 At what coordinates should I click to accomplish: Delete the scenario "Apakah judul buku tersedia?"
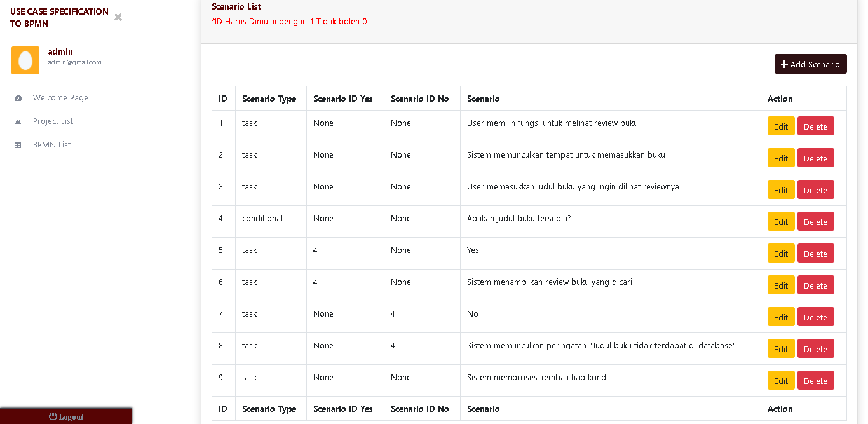click(x=816, y=221)
